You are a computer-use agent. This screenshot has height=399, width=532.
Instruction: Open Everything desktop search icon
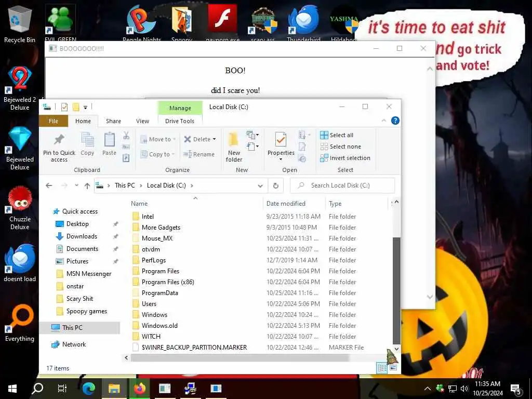pyautogui.click(x=20, y=323)
